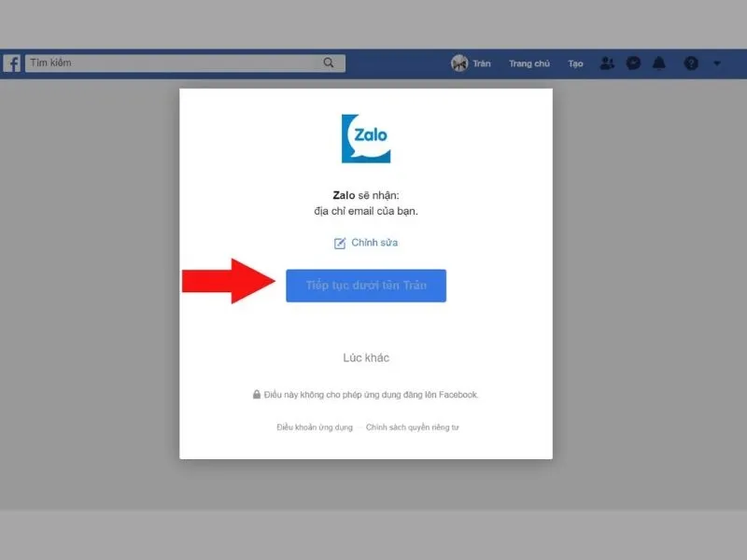
Task: Click the Zalo logo
Action: click(x=366, y=138)
